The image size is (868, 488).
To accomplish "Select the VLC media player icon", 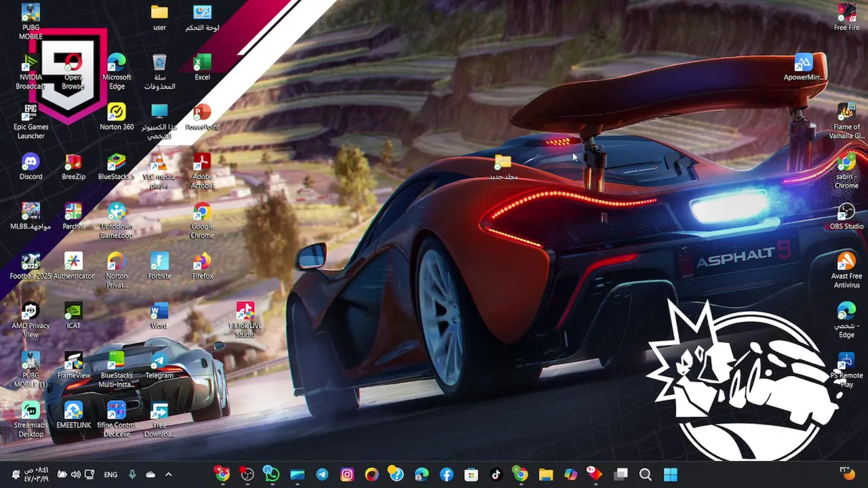I will [x=159, y=171].
